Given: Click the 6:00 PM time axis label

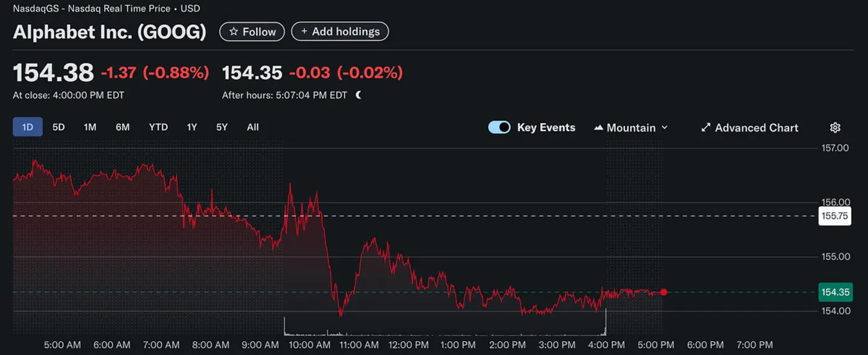Looking at the screenshot, I should coord(706,344).
